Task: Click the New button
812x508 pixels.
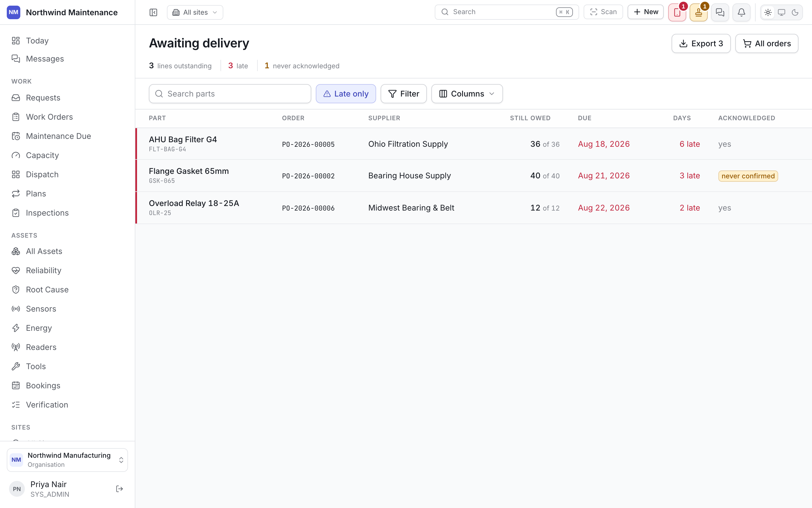Action: pyautogui.click(x=646, y=12)
